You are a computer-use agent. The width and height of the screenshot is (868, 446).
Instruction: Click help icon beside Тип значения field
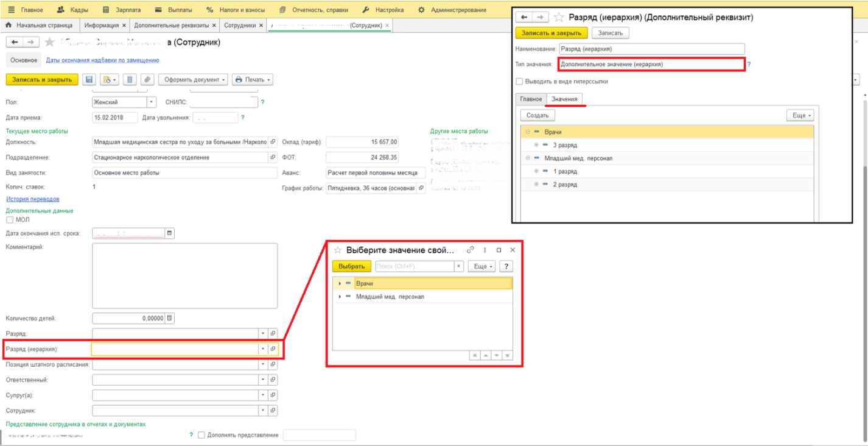coord(749,64)
